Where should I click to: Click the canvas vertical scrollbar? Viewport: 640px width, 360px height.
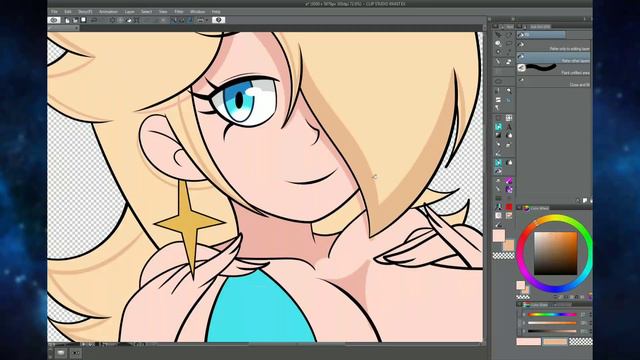pos(485,184)
